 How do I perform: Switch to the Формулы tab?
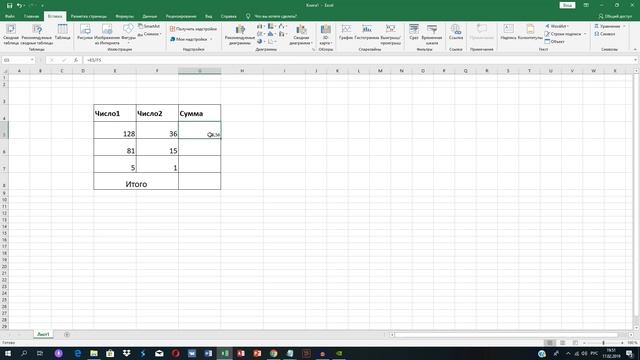click(124, 16)
